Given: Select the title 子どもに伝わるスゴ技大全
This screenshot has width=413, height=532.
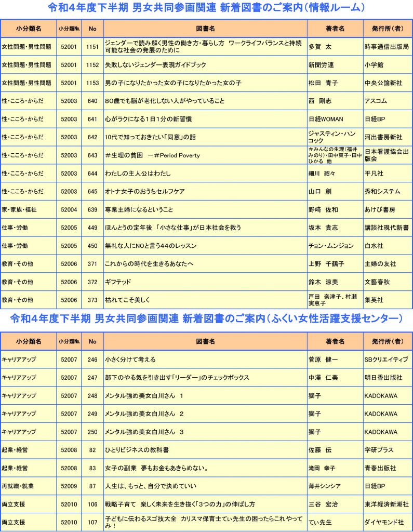Looking at the screenshot, I should click(141, 519).
